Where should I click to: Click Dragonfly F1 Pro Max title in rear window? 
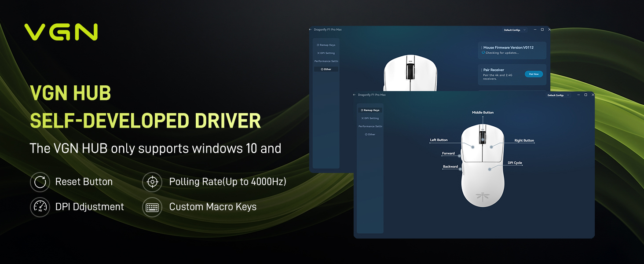click(x=328, y=29)
